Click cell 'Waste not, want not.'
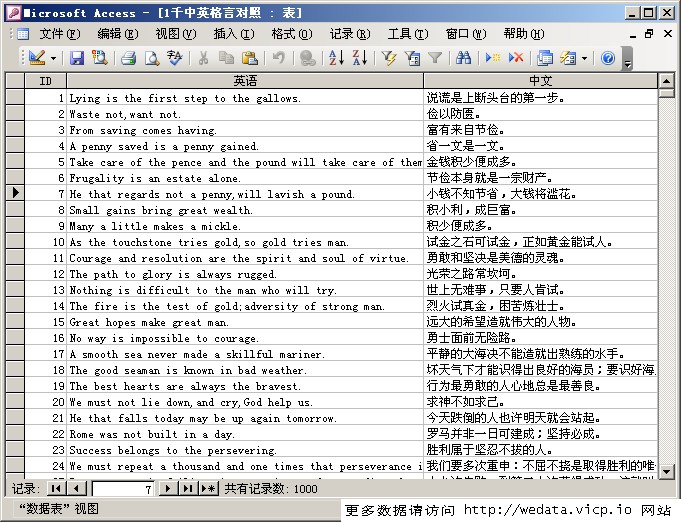681x522 pixels. [x=245, y=114]
